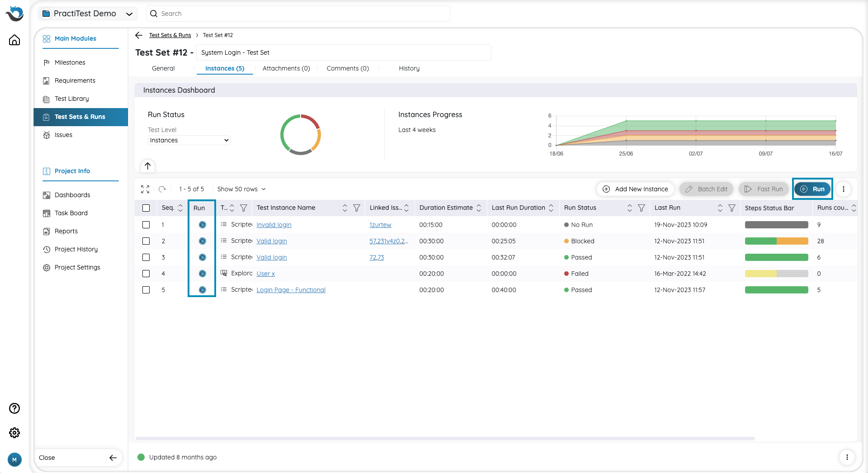868x473 pixels.
Task: Expand table to fullscreen view
Action: [x=145, y=189]
